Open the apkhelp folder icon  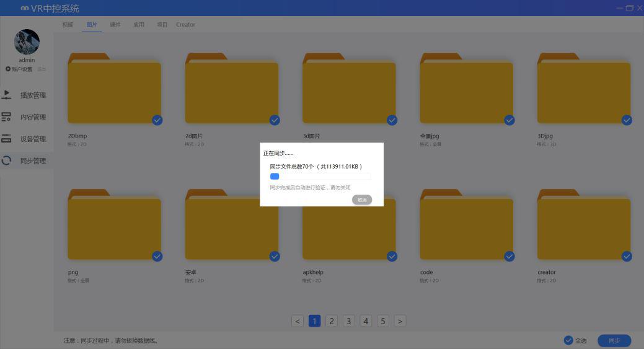349,228
